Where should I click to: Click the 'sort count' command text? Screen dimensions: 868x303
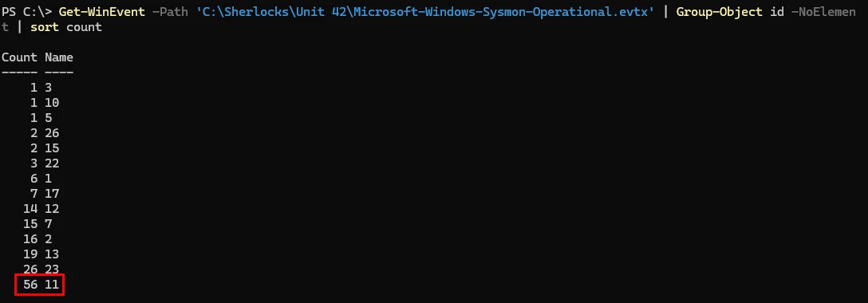pos(66,27)
